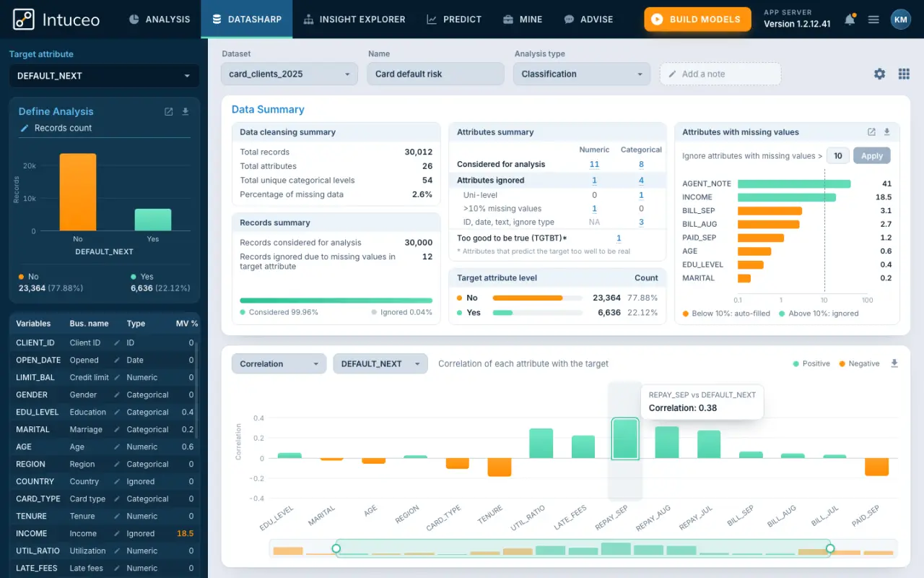Open the 8 categorical attributes considered link
Image resolution: width=924 pixels, height=578 pixels.
641,164
